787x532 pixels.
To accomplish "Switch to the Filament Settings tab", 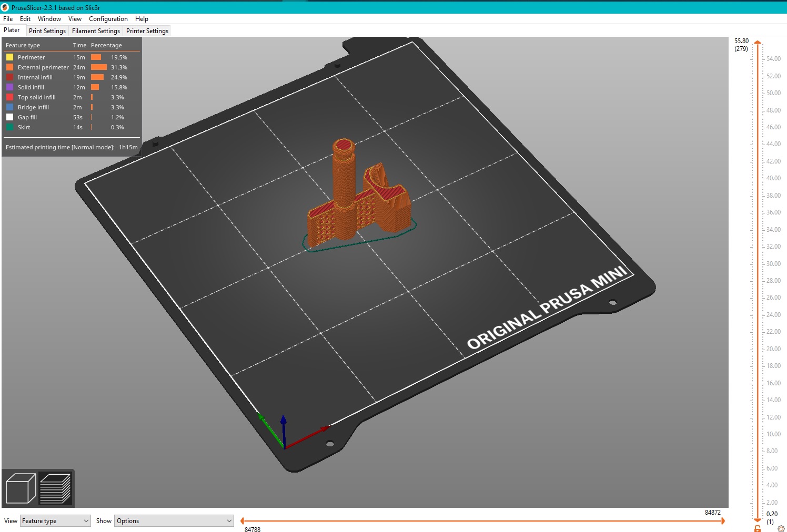I will [96, 31].
